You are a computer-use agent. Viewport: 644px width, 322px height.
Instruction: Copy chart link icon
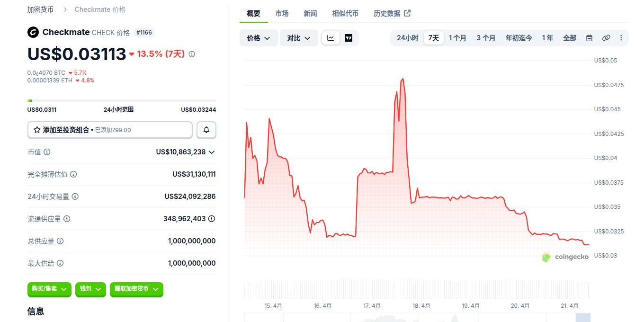tap(606, 38)
